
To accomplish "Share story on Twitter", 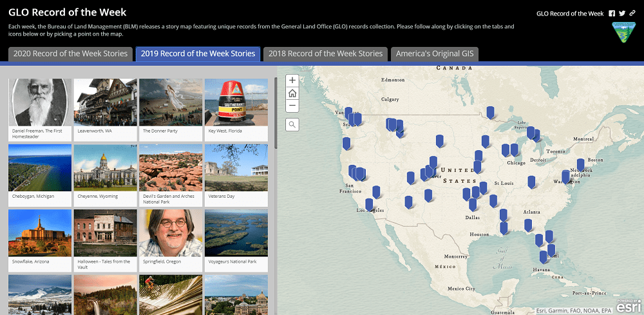I will pyautogui.click(x=622, y=14).
